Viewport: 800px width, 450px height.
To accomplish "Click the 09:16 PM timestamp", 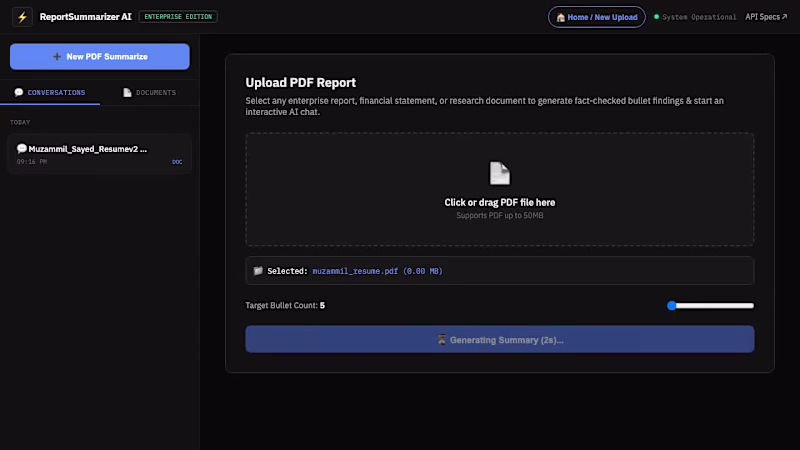I will [x=32, y=162].
